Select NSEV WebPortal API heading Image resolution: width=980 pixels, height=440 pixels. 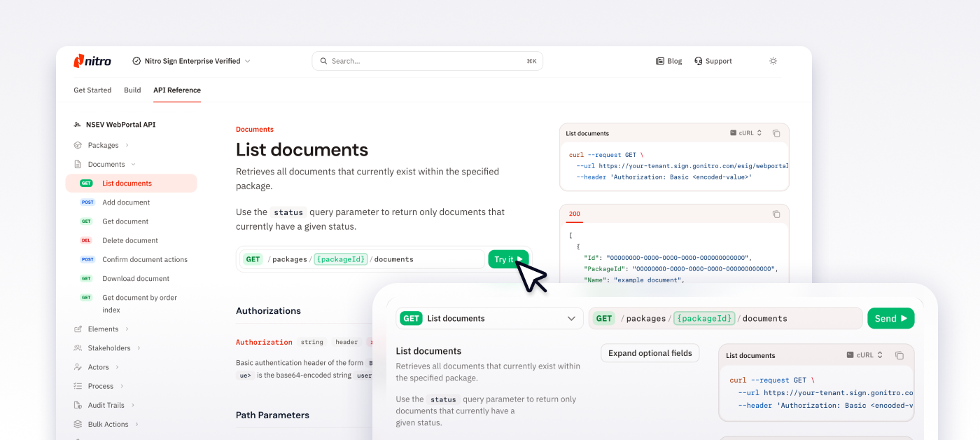tap(120, 125)
